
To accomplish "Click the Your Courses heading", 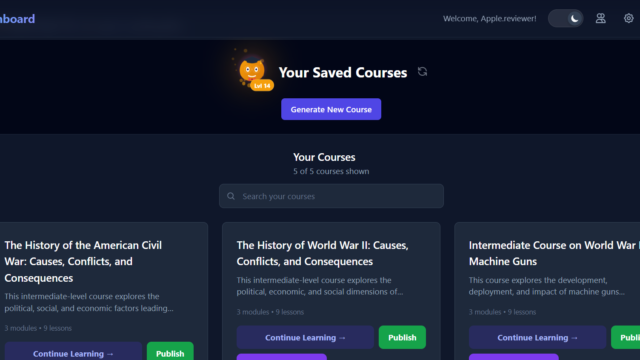I will pyautogui.click(x=324, y=157).
